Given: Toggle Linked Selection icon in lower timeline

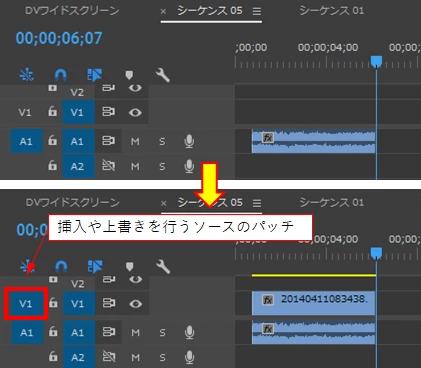Looking at the screenshot, I should pos(95,267).
